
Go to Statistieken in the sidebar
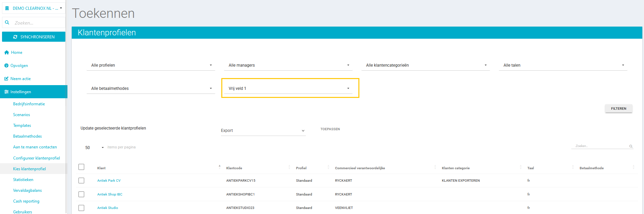coord(23,180)
